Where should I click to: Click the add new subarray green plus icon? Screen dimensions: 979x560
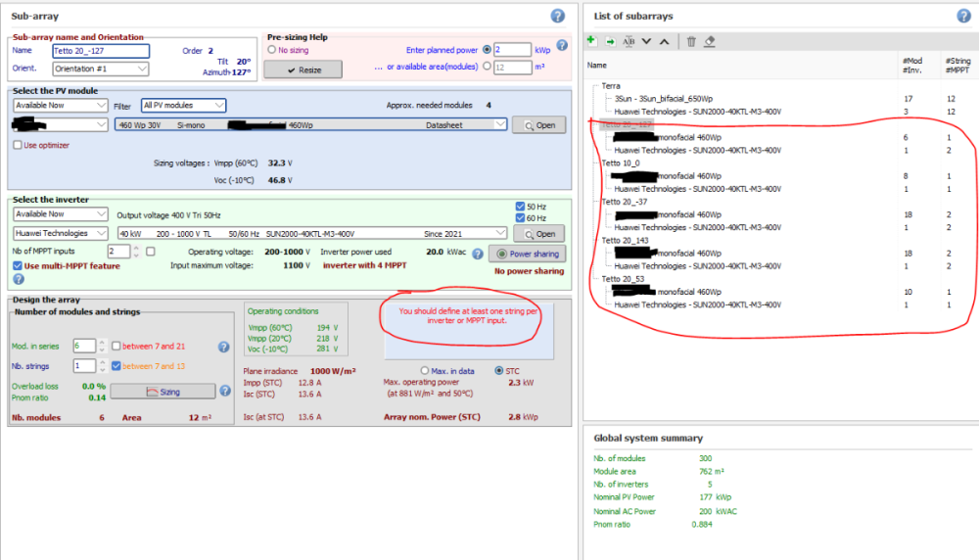[x=591, y=41]
